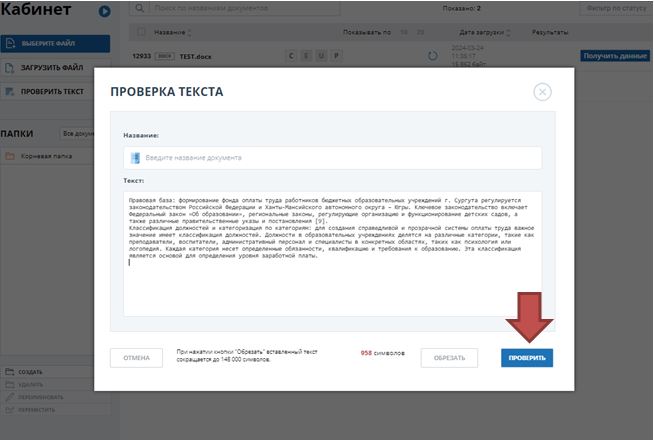Viewport: 654px width, 440px height.
Task: Click the ПЕРЕМЕСТИТЬ folder action
Action: click(38, 408)
